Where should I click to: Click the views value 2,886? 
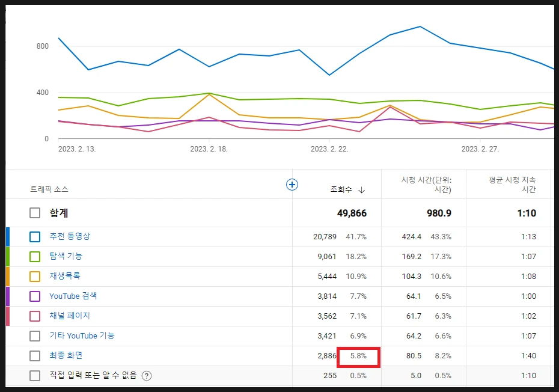point(327,355)
